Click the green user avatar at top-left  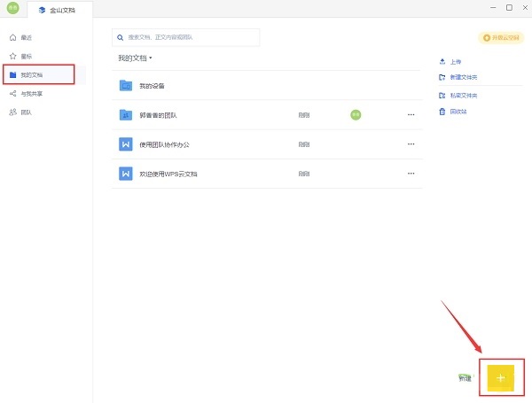coord(13,8)
